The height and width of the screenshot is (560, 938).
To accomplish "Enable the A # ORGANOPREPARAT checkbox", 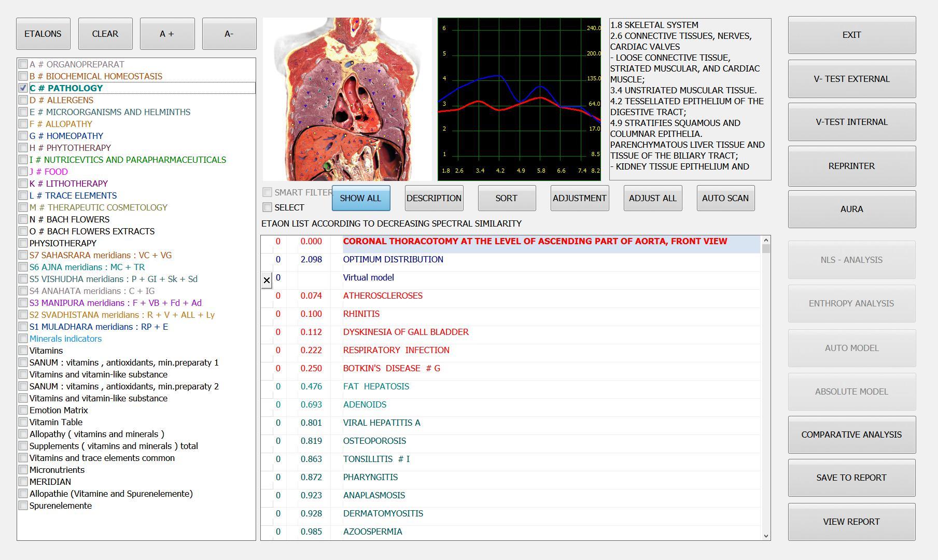I will point(23,64).
